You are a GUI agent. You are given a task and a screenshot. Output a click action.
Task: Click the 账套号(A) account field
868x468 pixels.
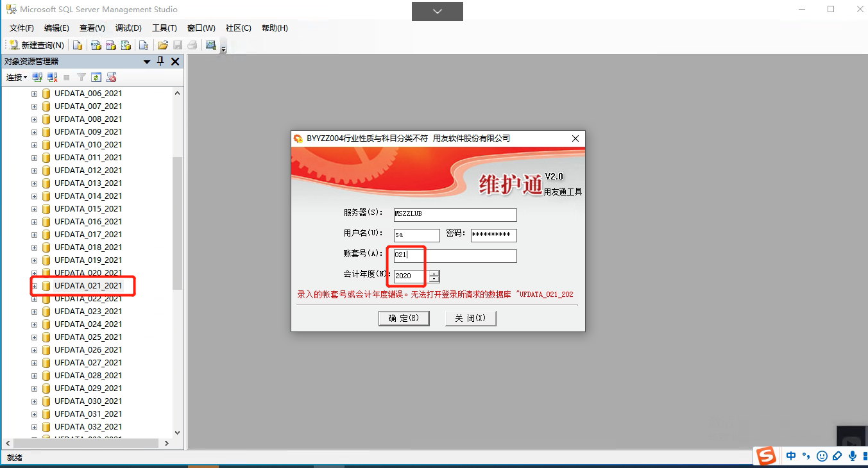coord(455,256)
